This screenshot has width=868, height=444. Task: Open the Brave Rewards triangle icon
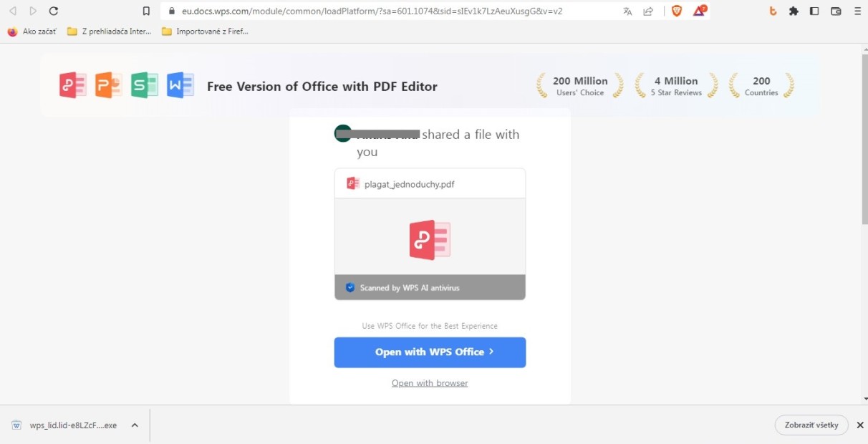700,11
